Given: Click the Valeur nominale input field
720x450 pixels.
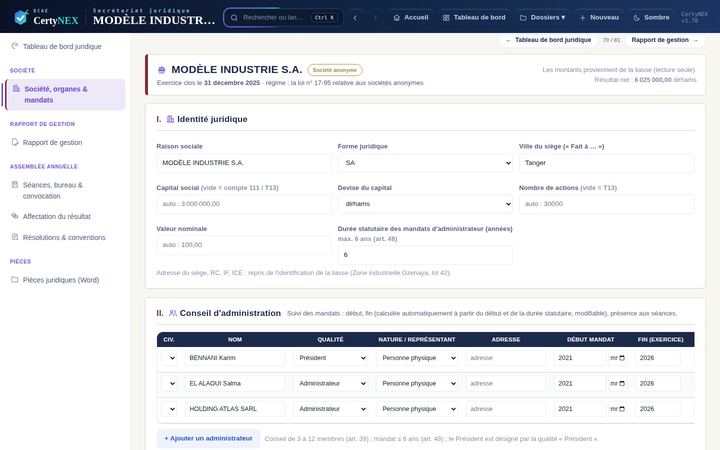Looking at the screenshot, I should coord(244,245).
